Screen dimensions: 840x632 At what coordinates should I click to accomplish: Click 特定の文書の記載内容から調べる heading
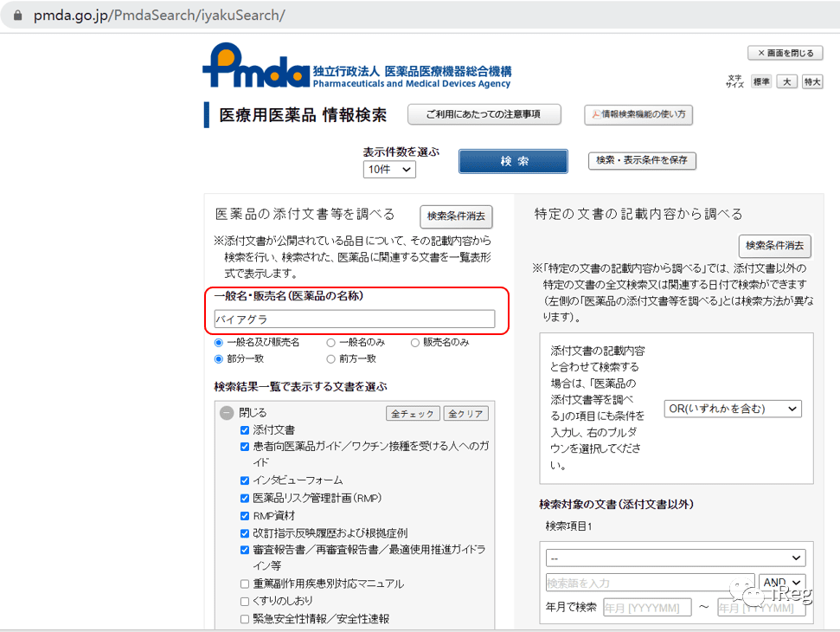pos(638,214)
